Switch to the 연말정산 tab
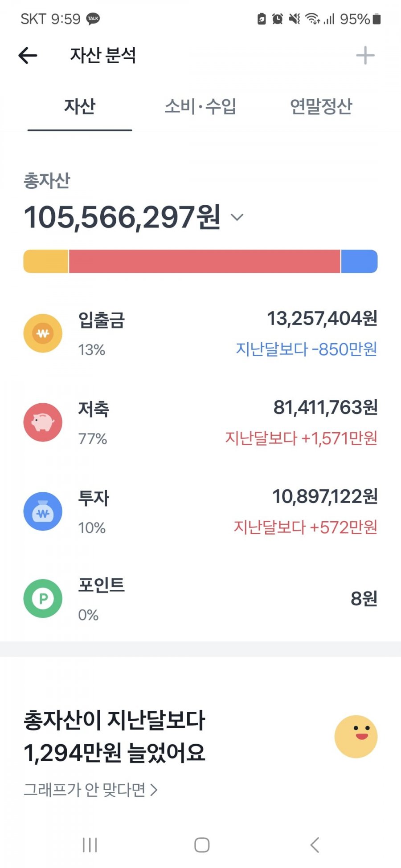This screenshot has height=868, width=401. (x=321, y=106)
